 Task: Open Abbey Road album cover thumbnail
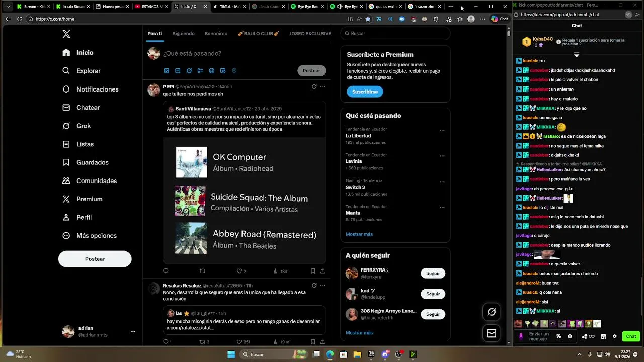191,238
